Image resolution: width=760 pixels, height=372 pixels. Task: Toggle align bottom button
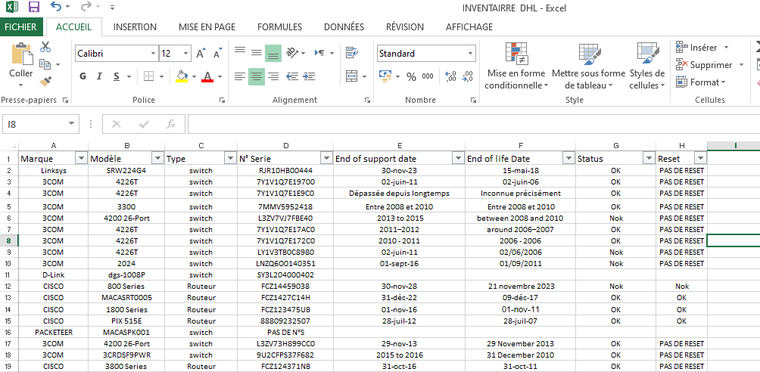click(273, 53)
